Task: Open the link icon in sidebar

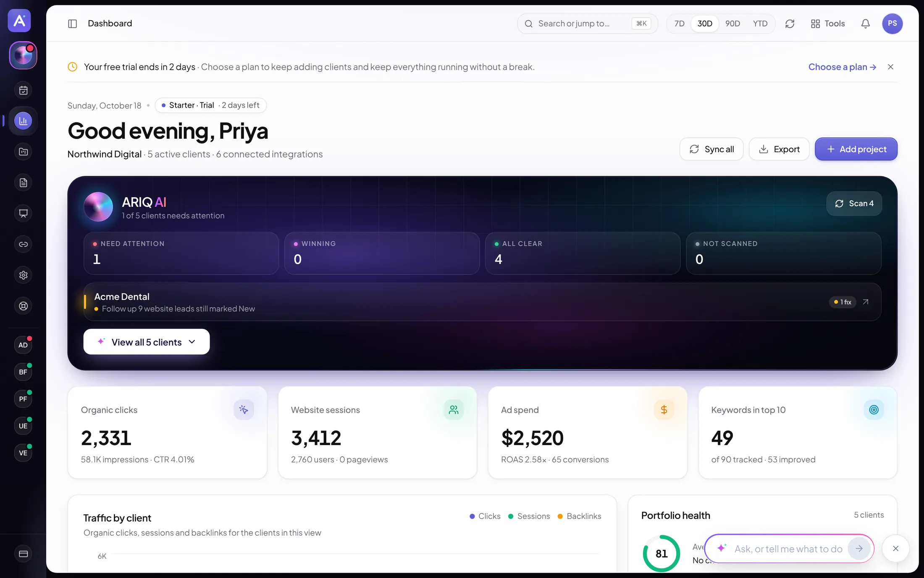Action: coord(23,244)
